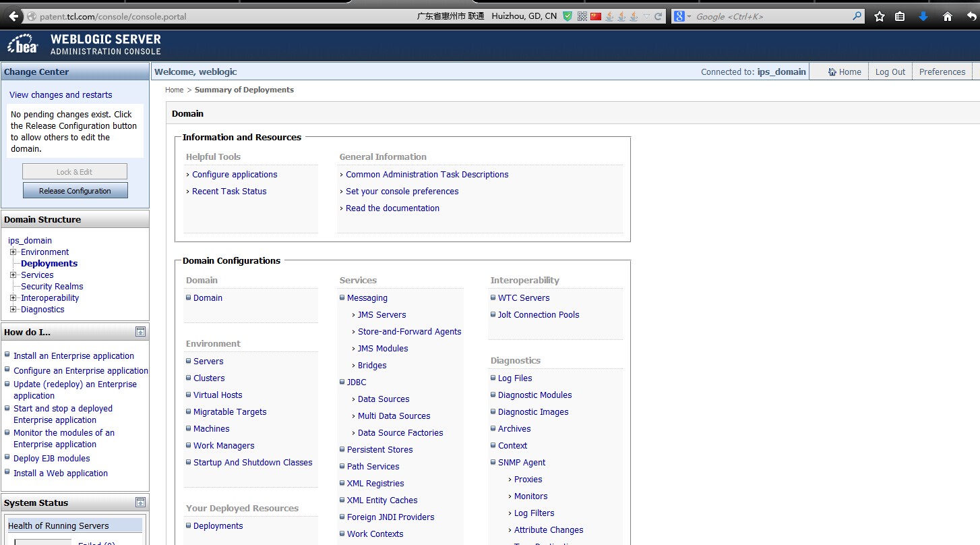
Task: Click the Lock & Edit button
Action: [x=75, y=172]
